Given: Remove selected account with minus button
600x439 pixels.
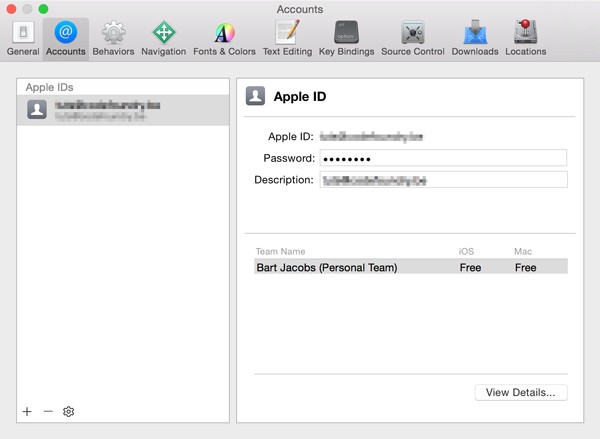Looking at the screenshot, I should pyautogui.click(x=48, y=411).
